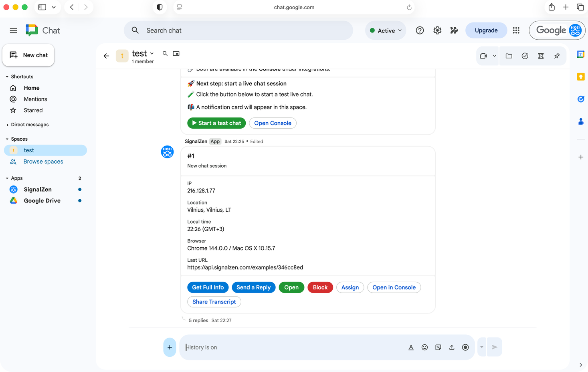The height and width of the screenshot is (372, 588).
Task: Click Get Full Info button
Action: point(208,287)
